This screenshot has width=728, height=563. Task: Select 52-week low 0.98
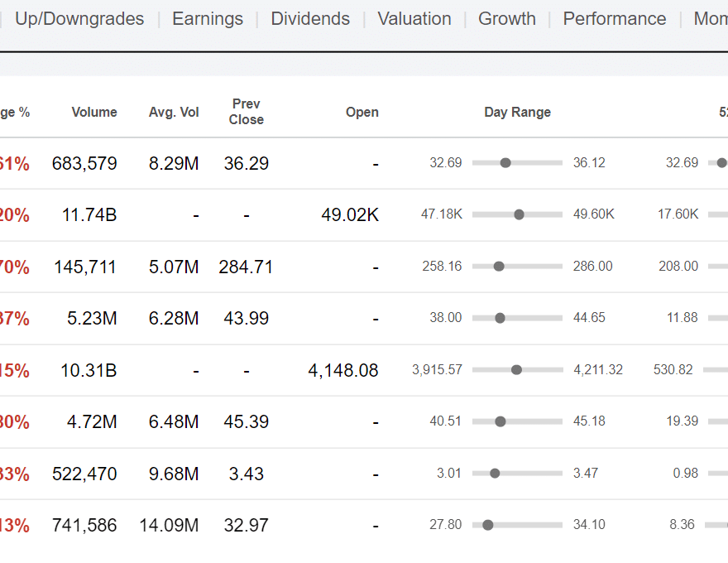(x=685, y=474)
